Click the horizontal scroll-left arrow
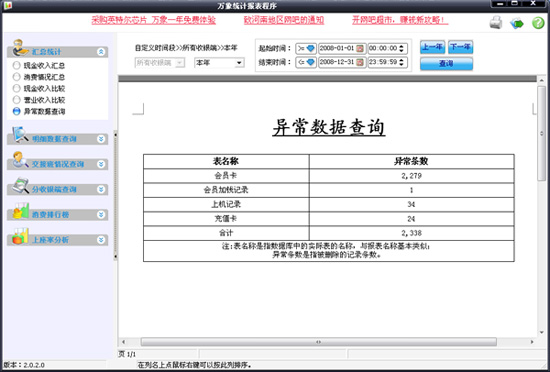This screenshot has height=372, width=550. tap(123, 342)
